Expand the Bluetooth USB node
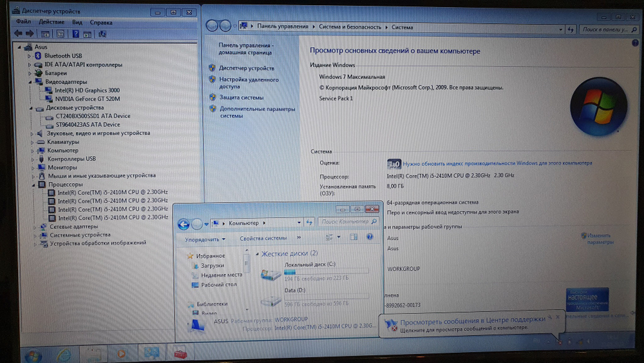This screenshot has height=363, width=644. (x=29, y=56)
